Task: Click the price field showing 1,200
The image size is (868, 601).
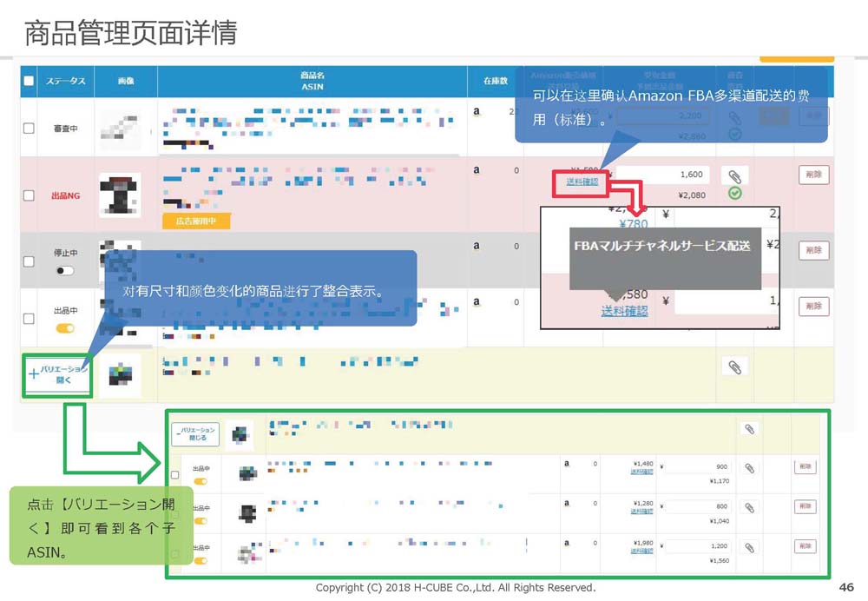Action: tap(698, 546)
